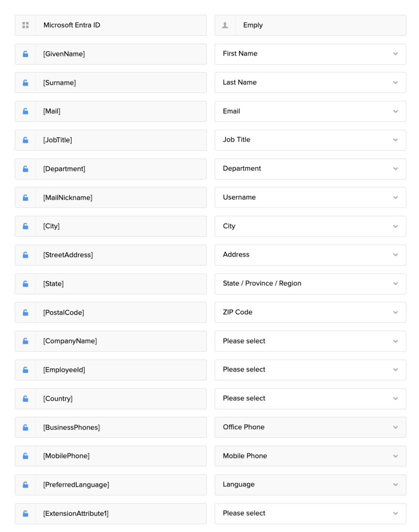The width and height of the screenshot is (419, 532).
Task: Open the State / Province / Region dropdown
Action: pos(310,284)
